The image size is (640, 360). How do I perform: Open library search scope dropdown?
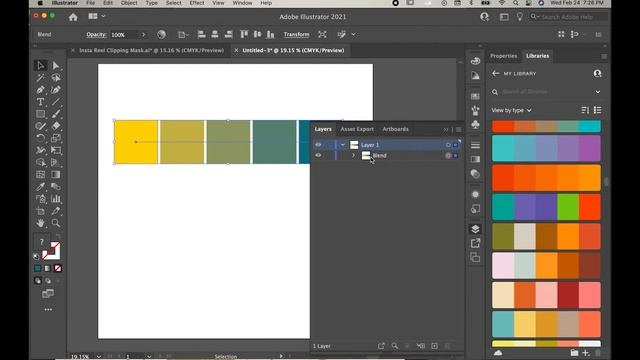point(598,92)
